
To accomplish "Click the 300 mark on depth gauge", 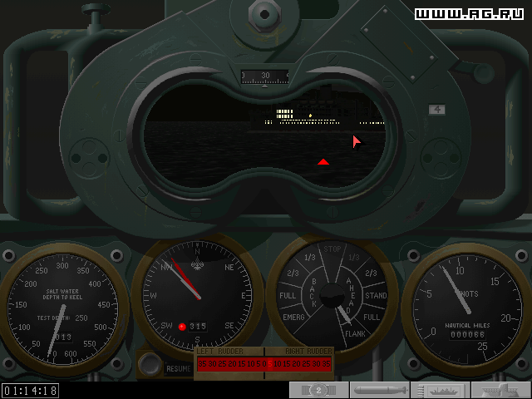I will pyautogui.click(x=61, y=267).
